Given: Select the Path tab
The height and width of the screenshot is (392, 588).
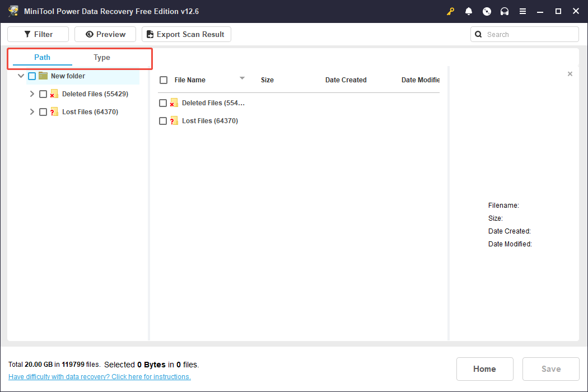Looking at the screenshot, I should click(41, 57).
